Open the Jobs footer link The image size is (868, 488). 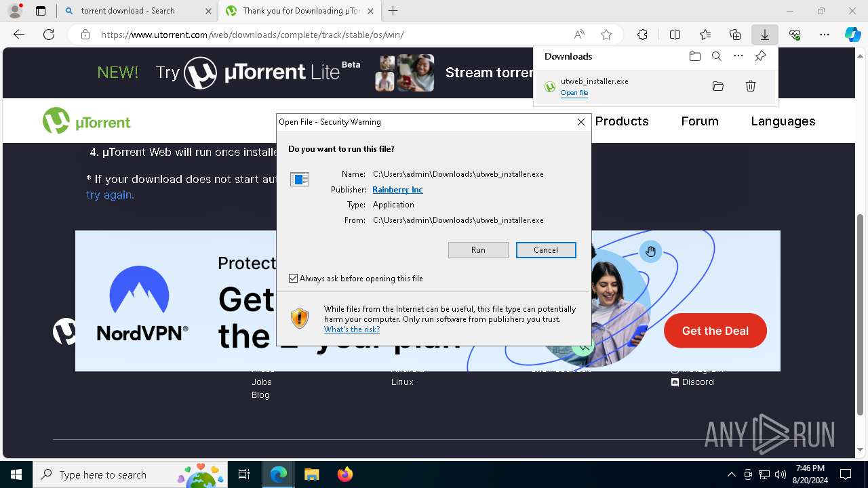(262, 382)
